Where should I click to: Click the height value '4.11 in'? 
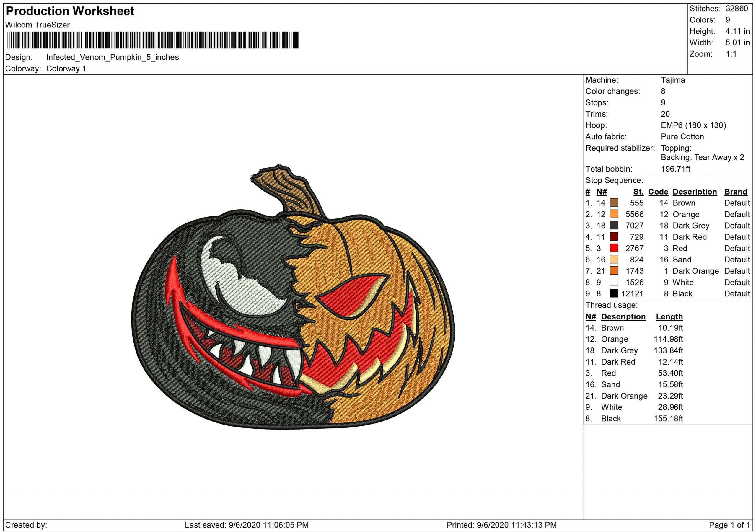[x=738, y=31]
